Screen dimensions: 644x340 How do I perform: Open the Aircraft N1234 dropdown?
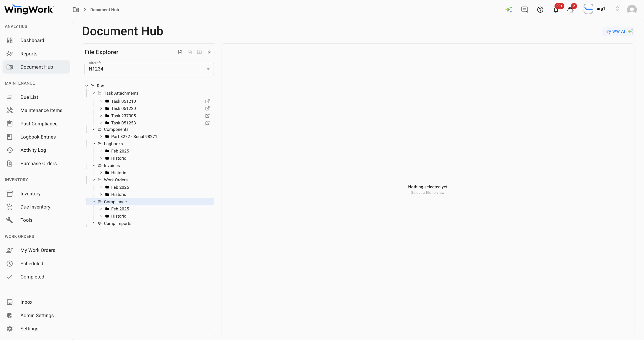[149, 69]
